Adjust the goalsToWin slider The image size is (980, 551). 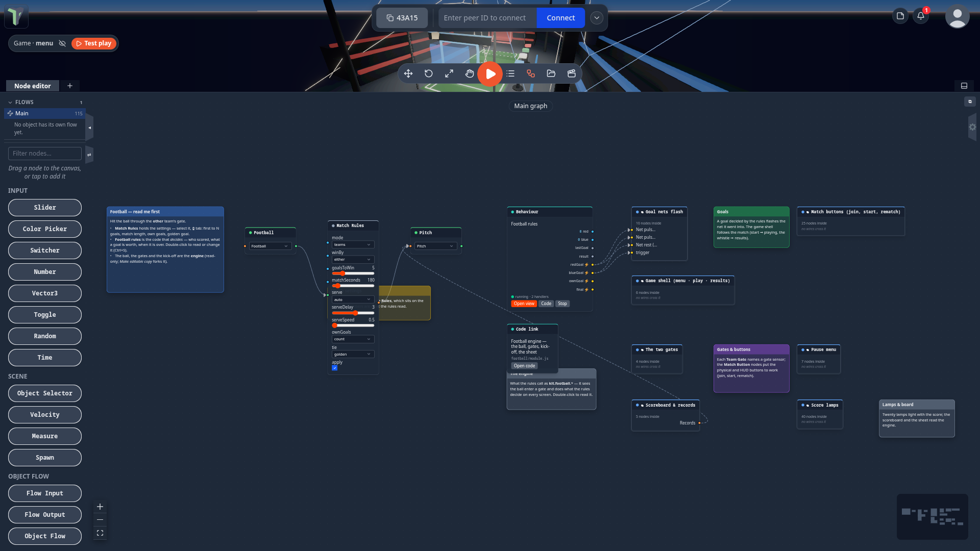click(353, 273)
